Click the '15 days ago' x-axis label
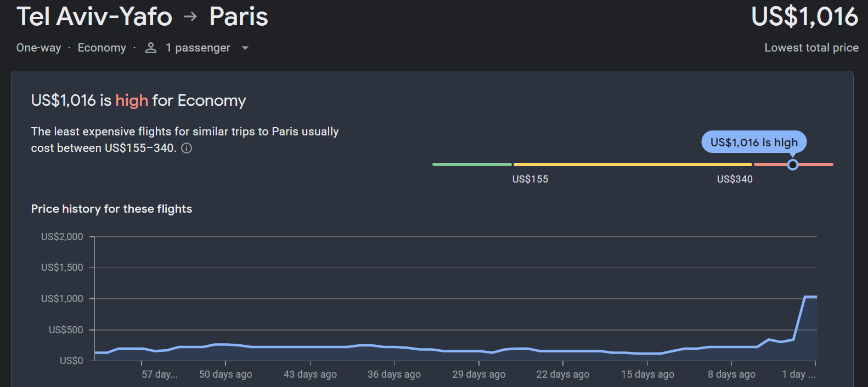The height and width of the screenshot is (387, 868). [647, 374]
